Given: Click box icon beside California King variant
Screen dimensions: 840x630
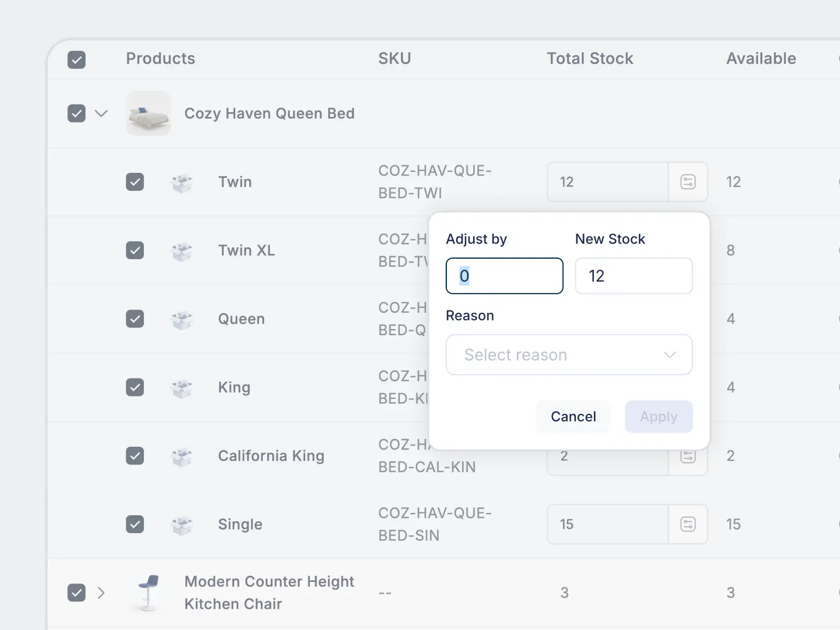Looking at the screenshot, I should 182,456.
